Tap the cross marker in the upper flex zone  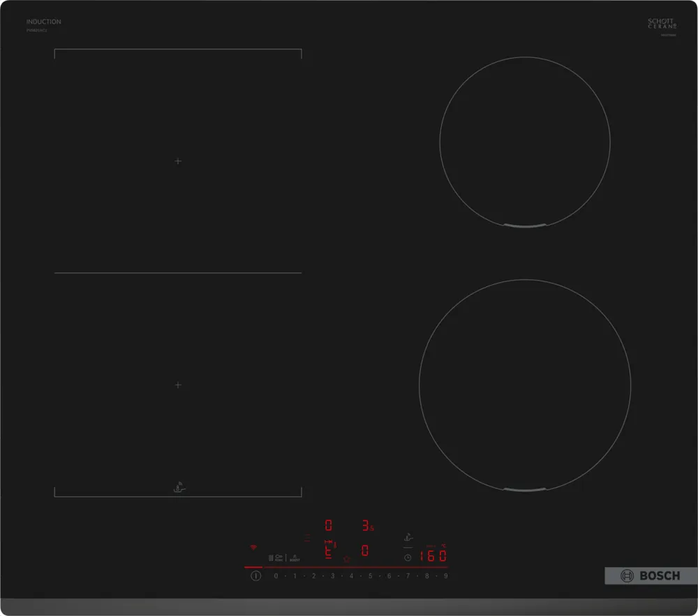point(178,161)
